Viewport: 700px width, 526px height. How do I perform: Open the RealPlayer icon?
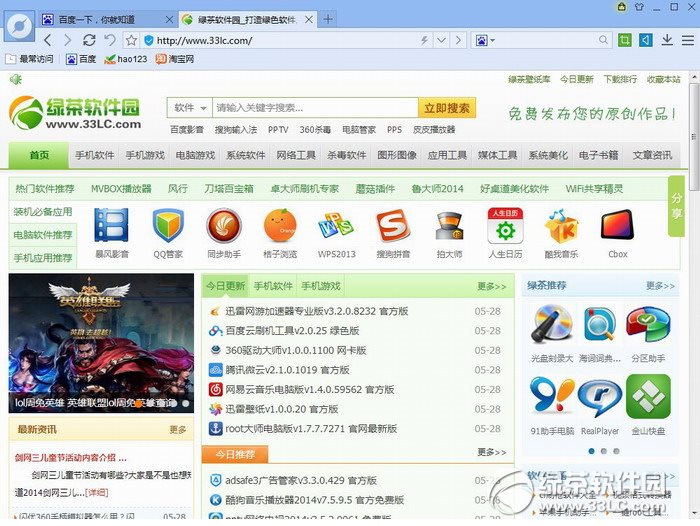click(600, 397)
